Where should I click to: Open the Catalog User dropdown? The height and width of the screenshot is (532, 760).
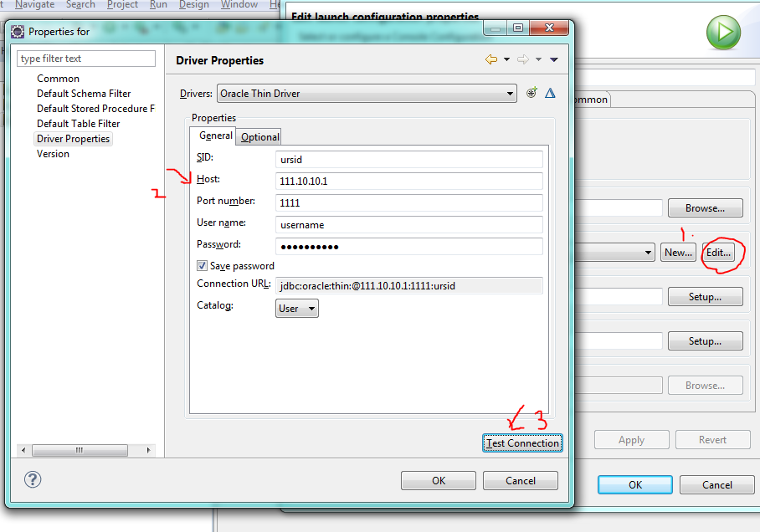(296, 309)
